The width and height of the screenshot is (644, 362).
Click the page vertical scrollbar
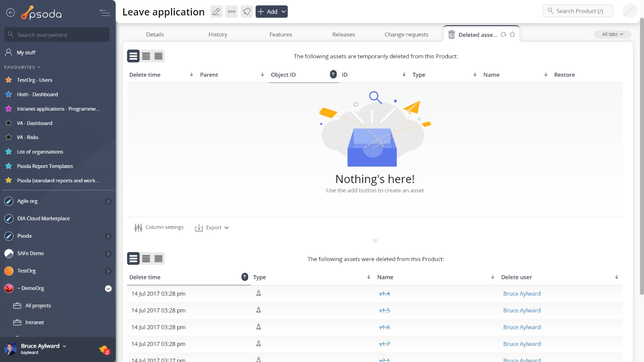click(x=641, y=156)
